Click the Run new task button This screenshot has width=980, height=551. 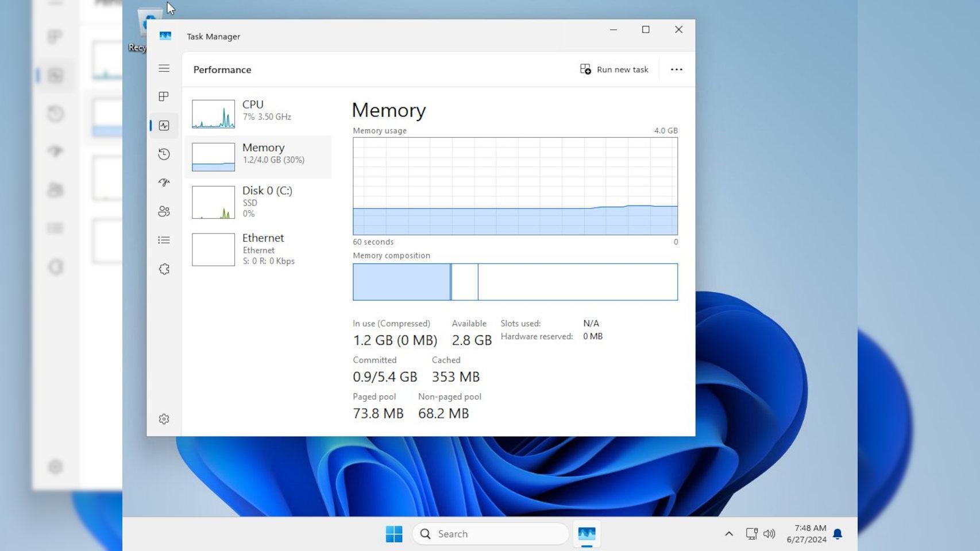(x=614, y=69)
